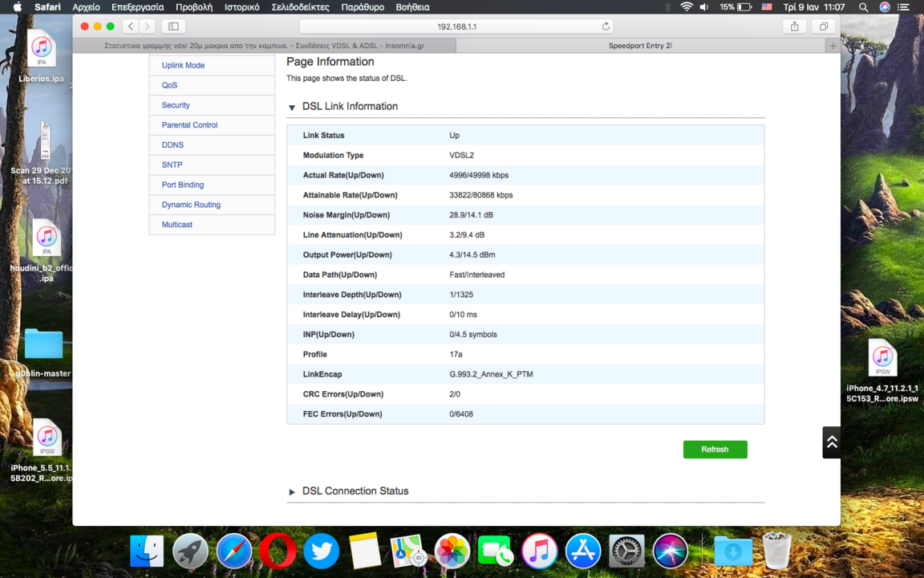Click the scroll-to-top double chevron button
The width and height of the screenshot is (924, 578).
pyautogui.click(x=832, y=442)
